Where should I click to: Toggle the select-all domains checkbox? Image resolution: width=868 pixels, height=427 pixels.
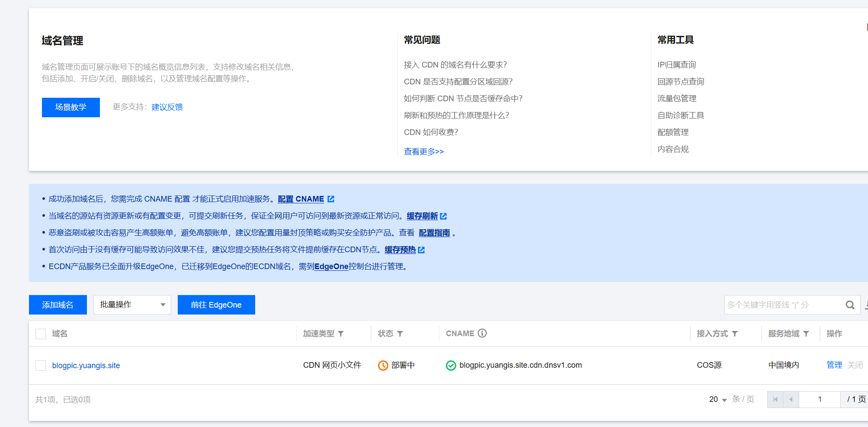(41, 334)
